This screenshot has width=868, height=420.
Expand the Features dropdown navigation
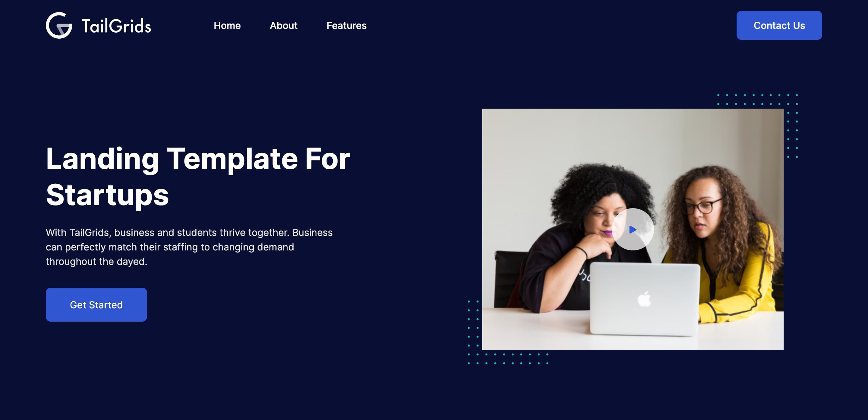click(x=347, y=25)
